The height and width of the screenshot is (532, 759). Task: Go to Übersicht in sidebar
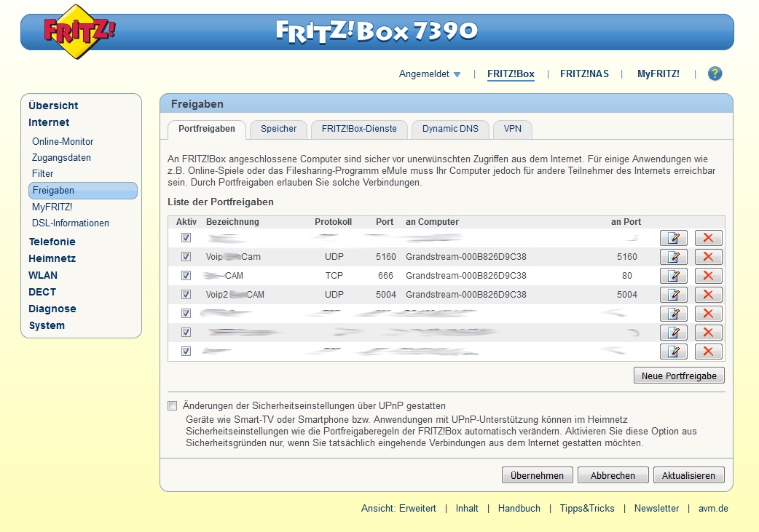pos(53,106)
